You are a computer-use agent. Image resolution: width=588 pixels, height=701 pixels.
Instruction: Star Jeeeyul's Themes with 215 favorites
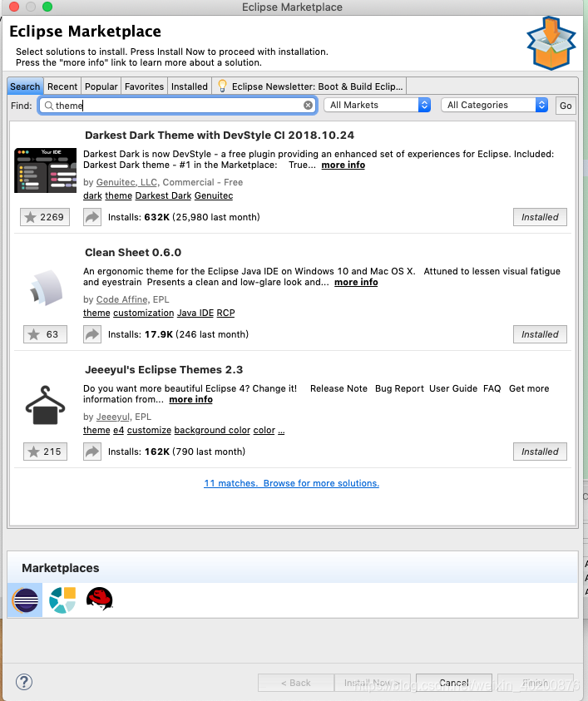click(x=45, y=452)
